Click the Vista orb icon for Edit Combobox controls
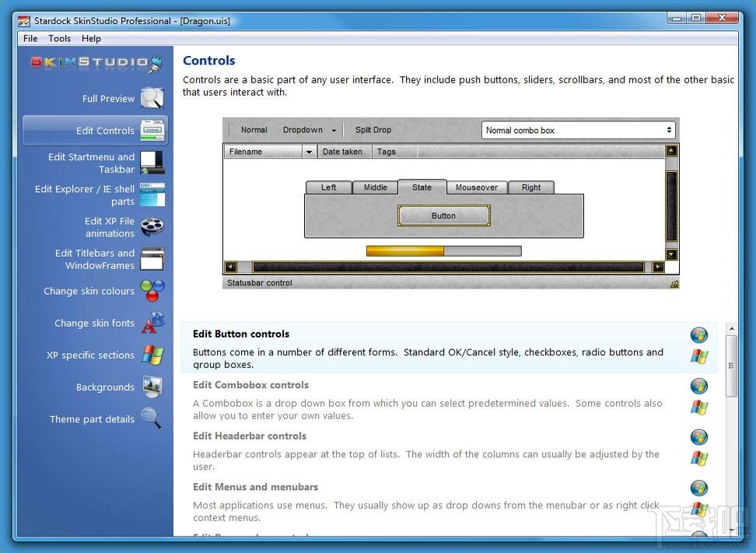756x553 pixels. 699,387
